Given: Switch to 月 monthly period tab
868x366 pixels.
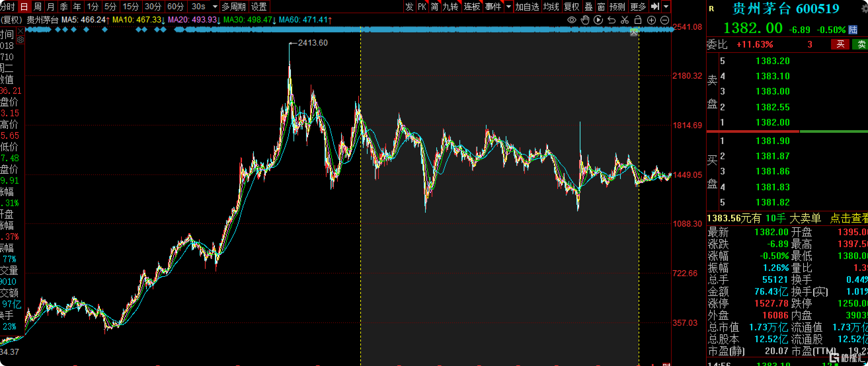Looking at the screenshot, I should (51, 6).
